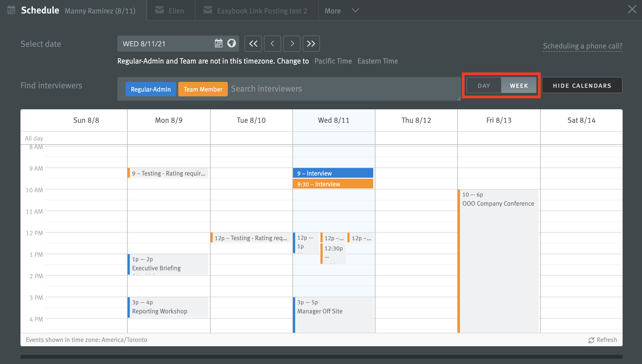Select the Ellen email tab
Viewport: 642px width, 364px height.
point(176,11)
